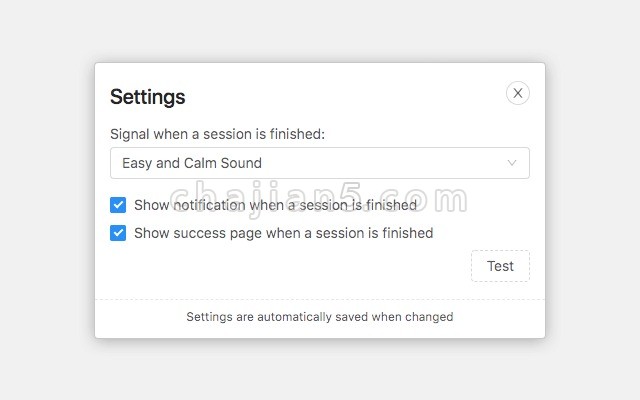The height and width of the screenshot is (400, 640).
Task: Toggle via the Show success page label text
Action: click(284, 233)
